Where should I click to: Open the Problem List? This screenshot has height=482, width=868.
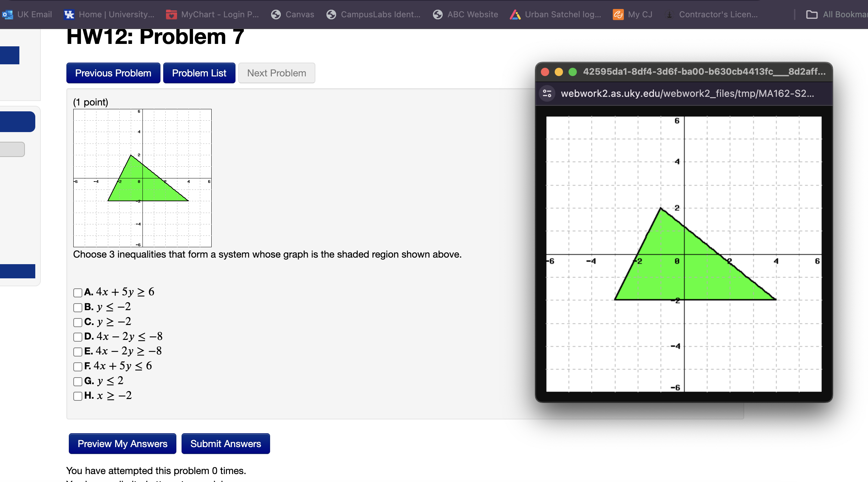point(199,73)
